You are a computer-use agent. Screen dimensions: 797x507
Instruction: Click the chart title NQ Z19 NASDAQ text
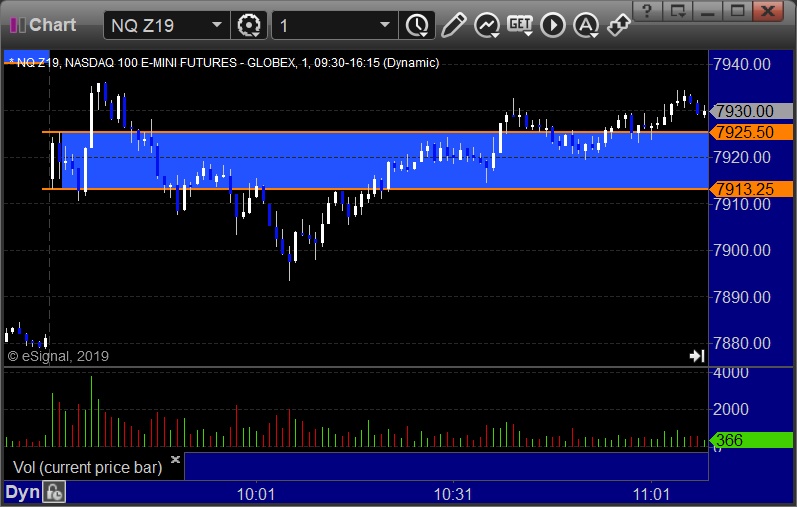point(224,63)
